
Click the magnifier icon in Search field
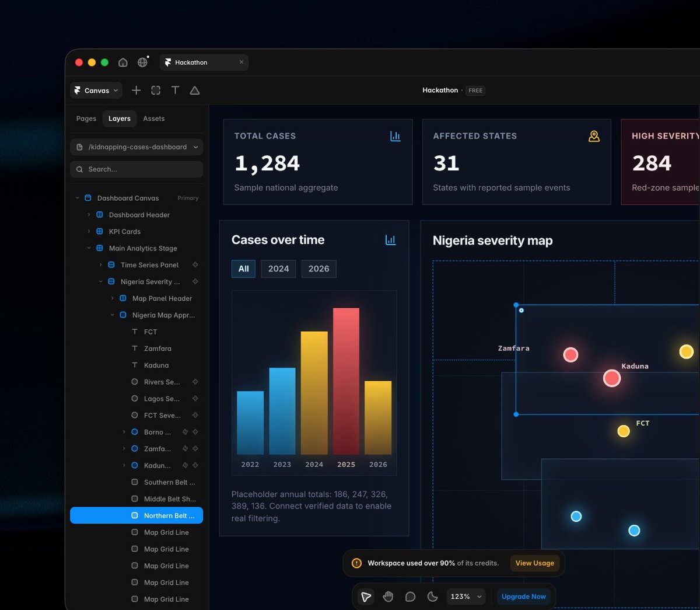coord(80,169)
